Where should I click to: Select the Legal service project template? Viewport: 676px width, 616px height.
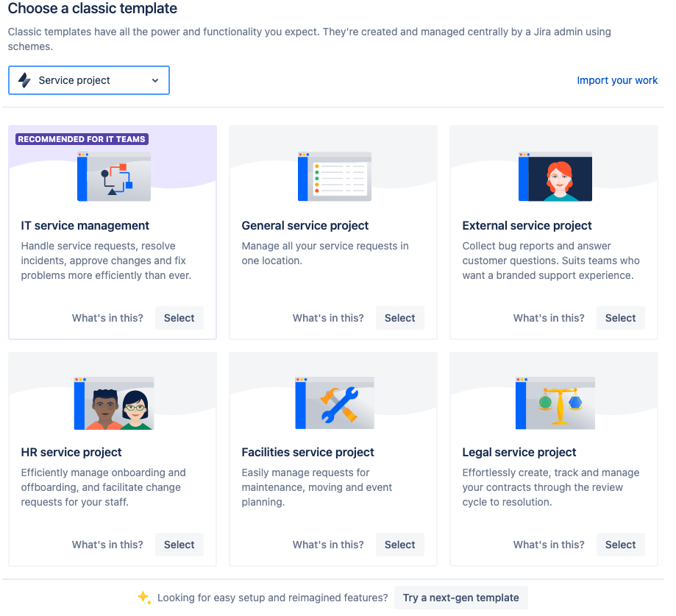coord(621,545)
